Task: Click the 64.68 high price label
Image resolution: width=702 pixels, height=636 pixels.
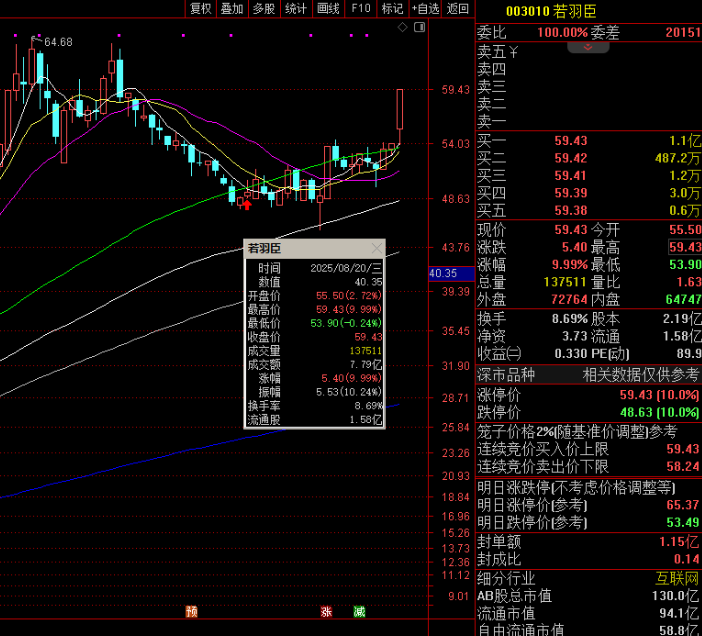Action: tap(58, 42)
